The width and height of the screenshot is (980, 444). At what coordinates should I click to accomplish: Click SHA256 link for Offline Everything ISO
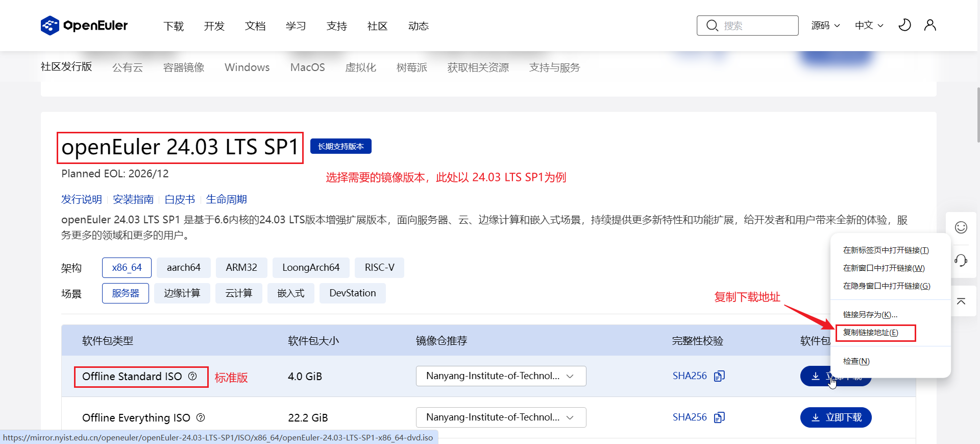(690, 417)
